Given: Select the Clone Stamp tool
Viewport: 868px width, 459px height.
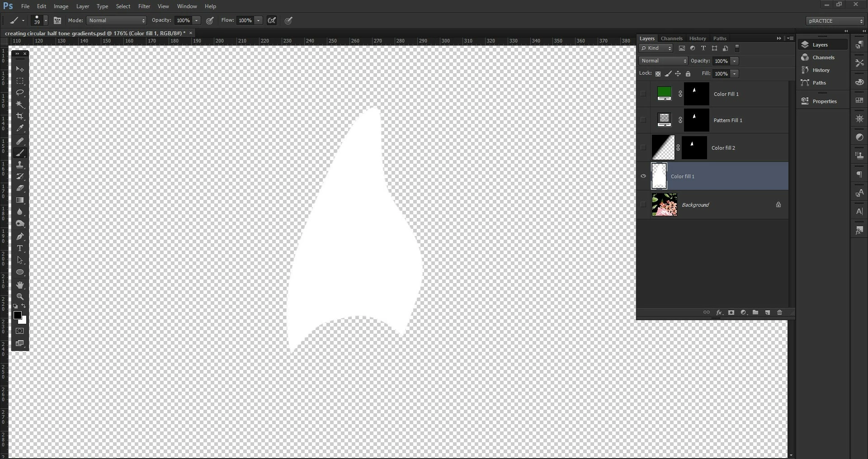Looking at the screenshot, I should coord(20,165).
